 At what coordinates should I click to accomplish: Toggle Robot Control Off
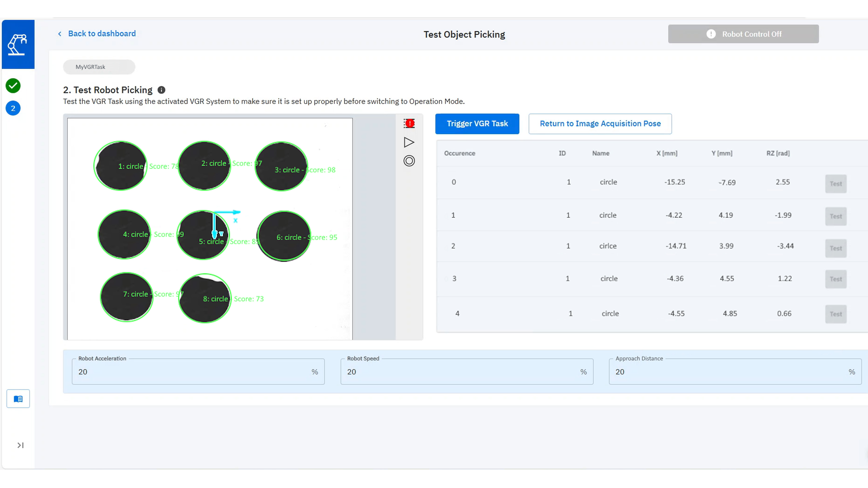[743, 34]
